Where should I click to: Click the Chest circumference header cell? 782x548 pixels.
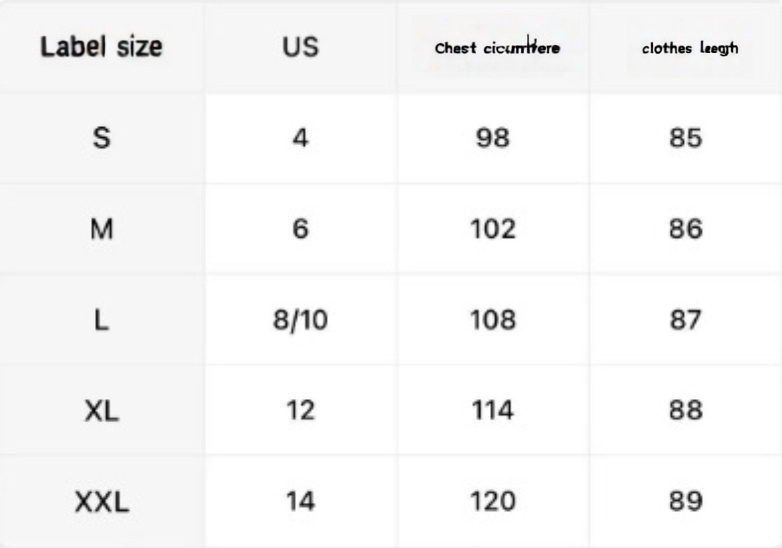497,48
